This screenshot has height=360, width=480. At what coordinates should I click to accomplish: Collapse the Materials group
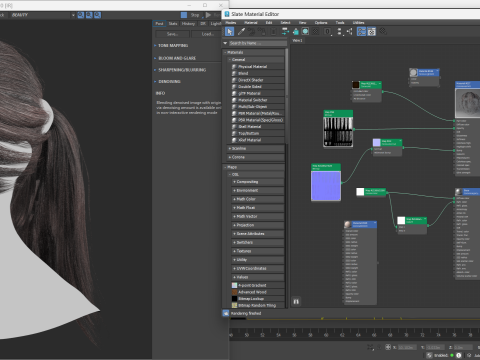pos(254,52)
